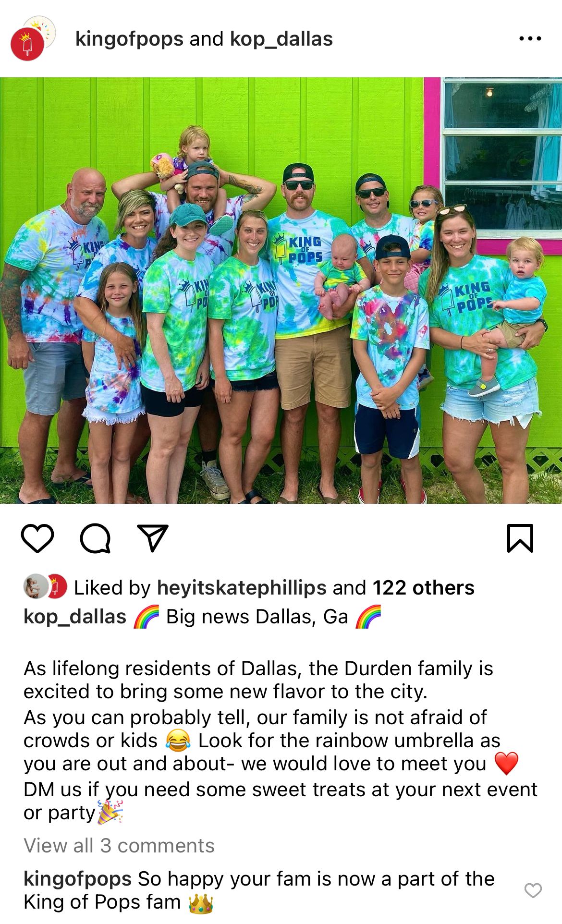This screenshot has height=924, width=562.
Task: Tap the post caption text about Durden family
Action: point(281,741)
